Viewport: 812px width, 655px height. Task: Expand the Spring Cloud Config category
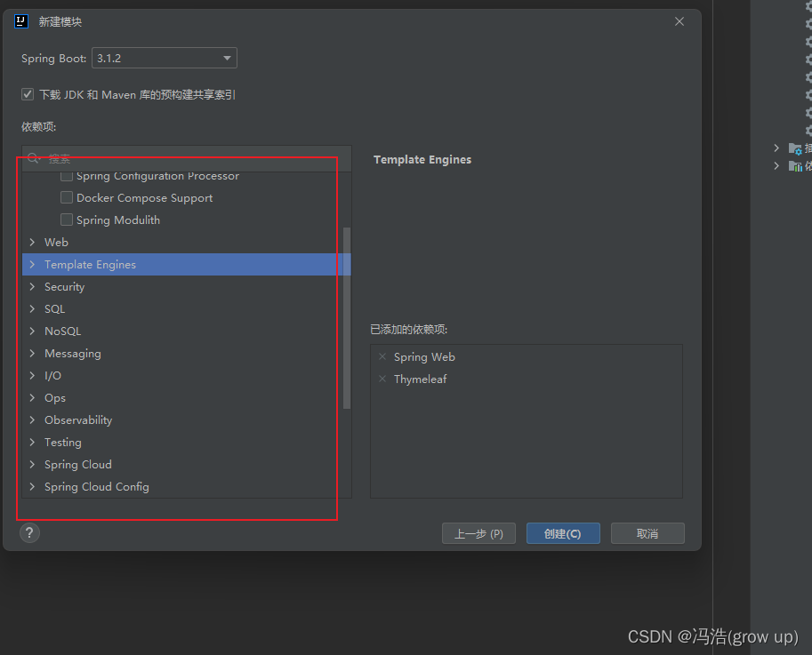click(x=32, y=487)
